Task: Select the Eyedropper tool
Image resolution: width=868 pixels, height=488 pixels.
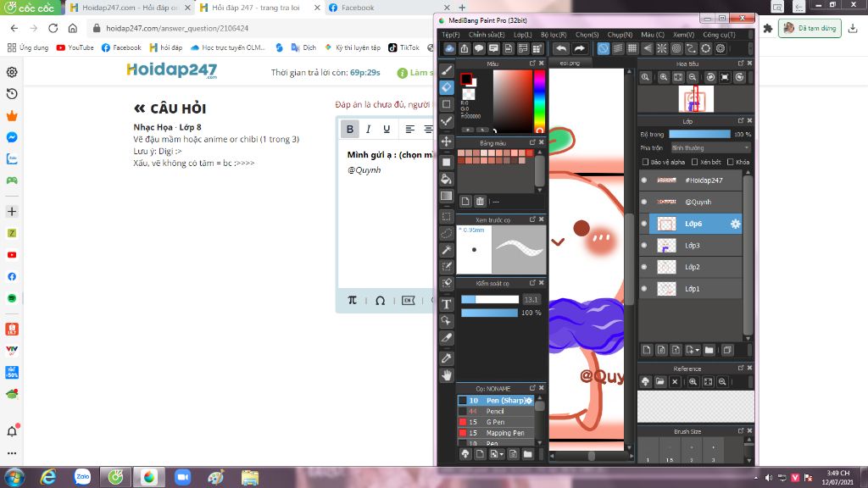Action: 447,358
